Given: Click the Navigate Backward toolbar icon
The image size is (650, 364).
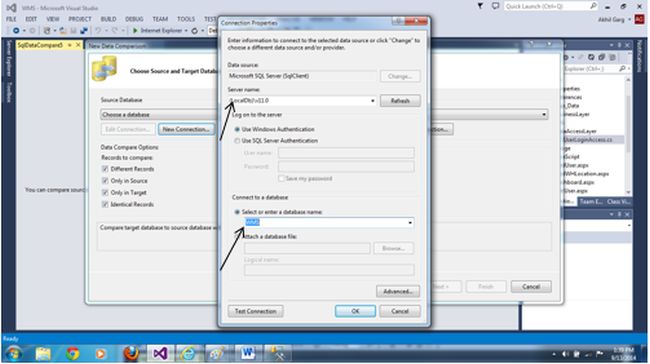Looking at the screenshot, I should (16, 31).
